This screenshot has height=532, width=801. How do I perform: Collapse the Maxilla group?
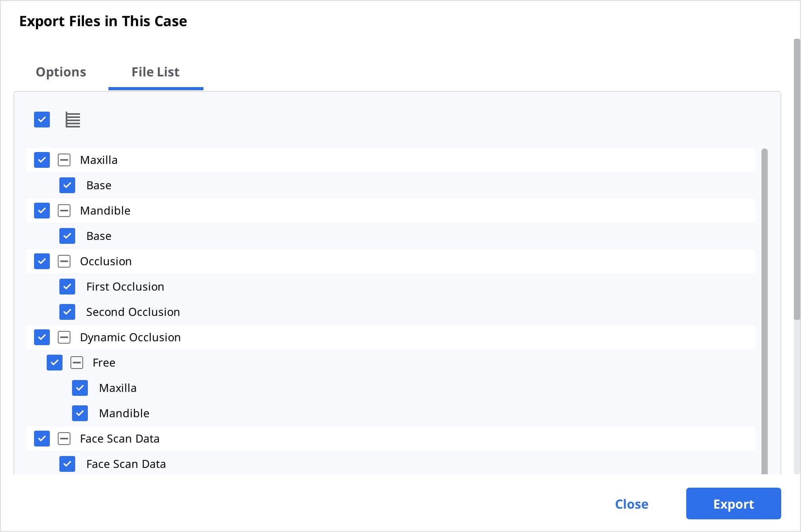64,160
